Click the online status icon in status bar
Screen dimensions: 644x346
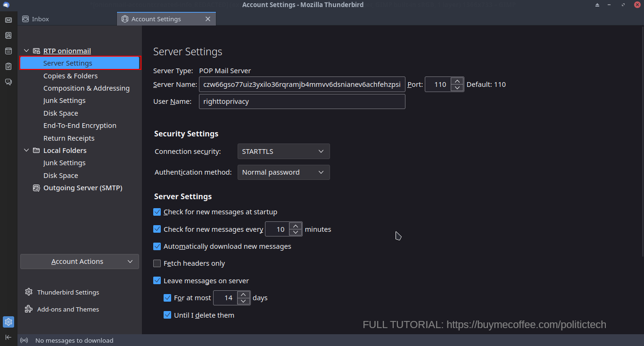(24, 340)
